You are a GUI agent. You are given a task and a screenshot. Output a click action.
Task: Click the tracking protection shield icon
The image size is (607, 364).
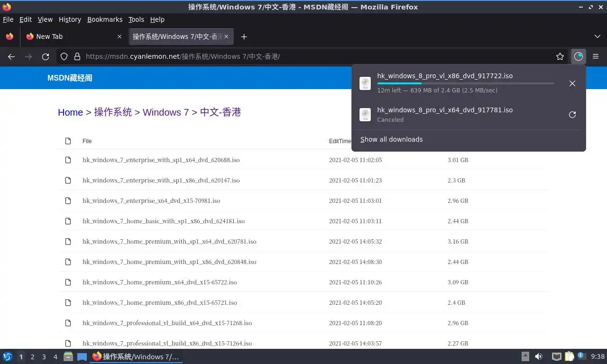coord(64,56)
